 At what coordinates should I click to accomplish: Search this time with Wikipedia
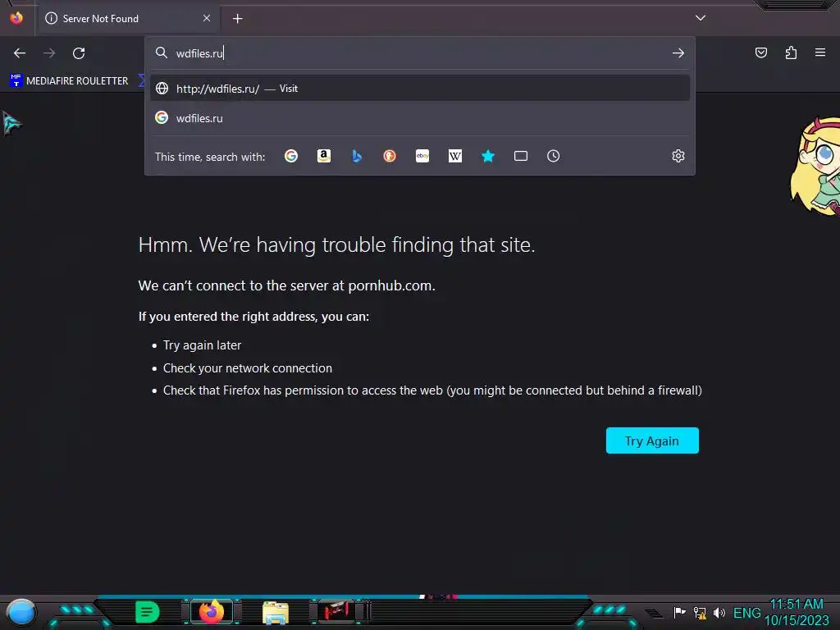454,156
